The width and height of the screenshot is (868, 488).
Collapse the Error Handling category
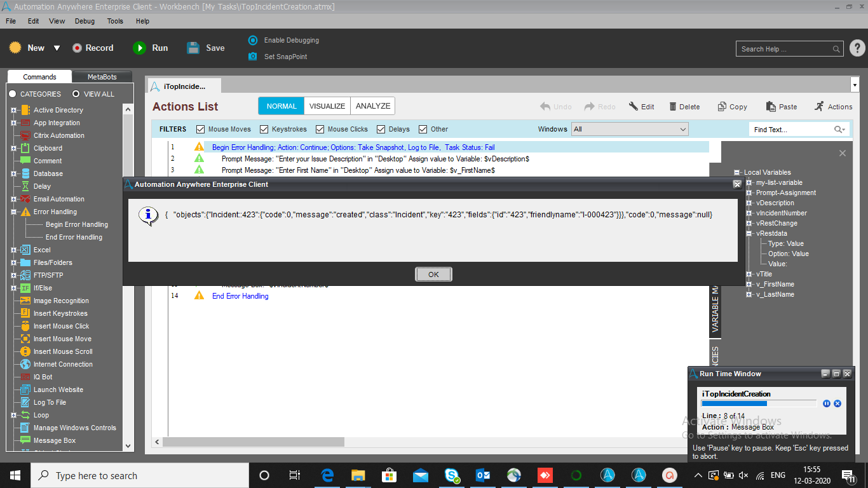[x=13, y=212]
